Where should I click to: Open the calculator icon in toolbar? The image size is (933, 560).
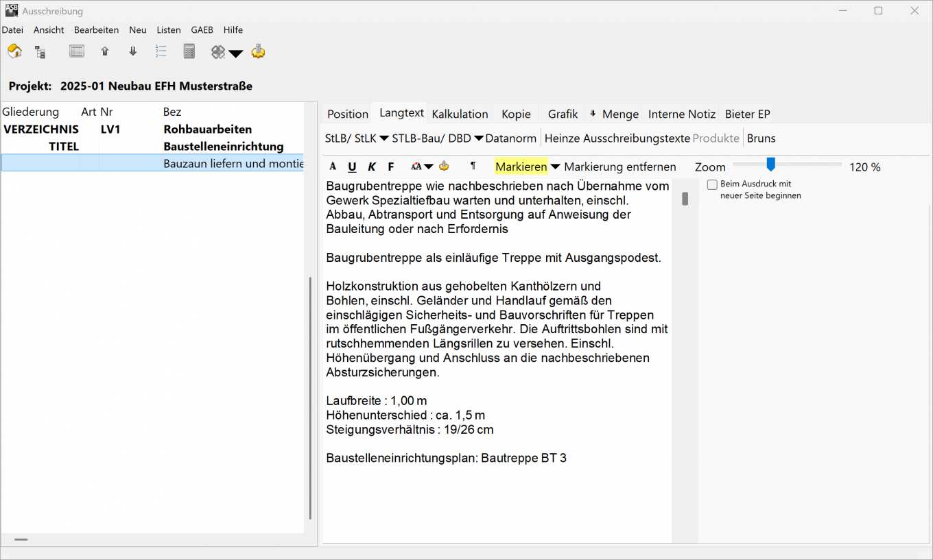[x=189, y=51]
